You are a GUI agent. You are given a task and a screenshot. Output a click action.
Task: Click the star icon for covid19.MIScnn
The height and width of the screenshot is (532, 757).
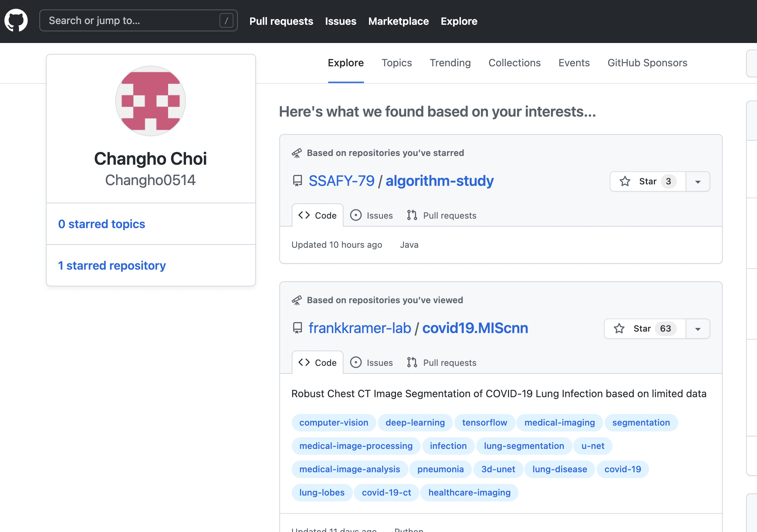[619, 329]
